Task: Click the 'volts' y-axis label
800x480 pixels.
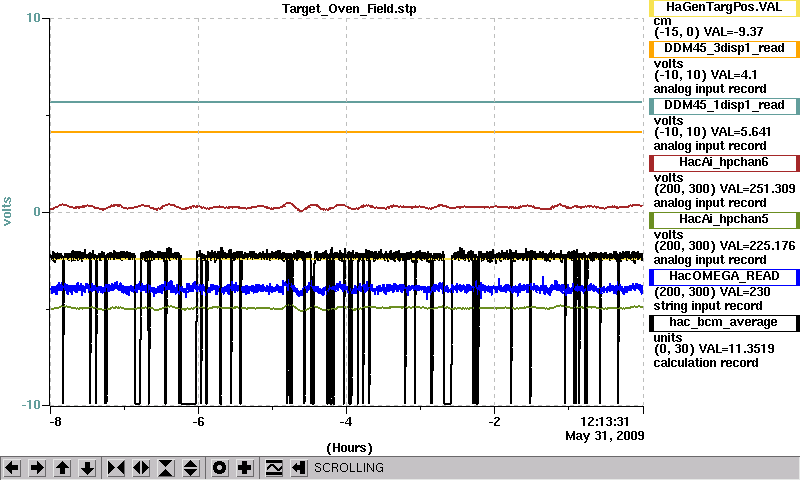Action: (x=7, y=211)
